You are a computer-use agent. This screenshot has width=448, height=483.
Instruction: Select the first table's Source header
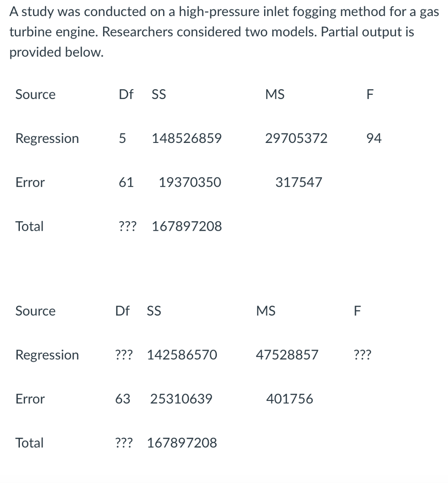35,94
